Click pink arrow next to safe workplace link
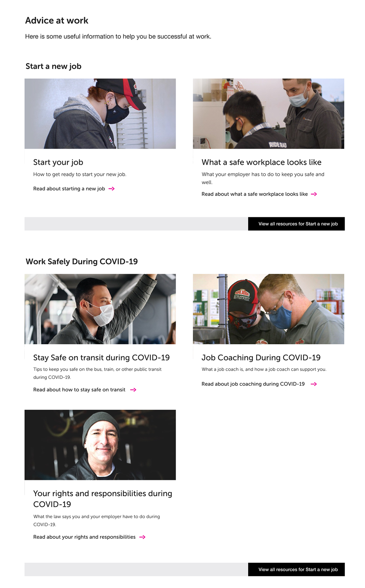365x588 pixels. coord(314,194)
